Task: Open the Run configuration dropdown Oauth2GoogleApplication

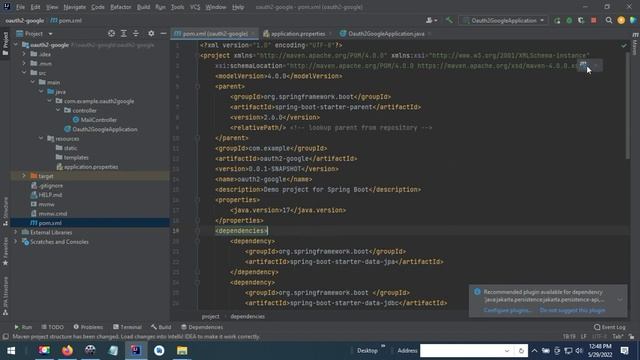Action: click(x=504, y=20)
